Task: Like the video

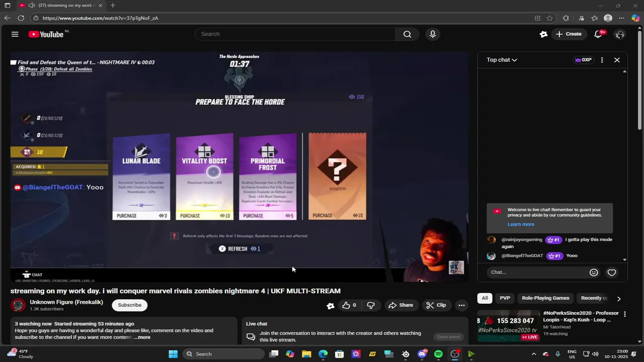Action: point(349,305)
